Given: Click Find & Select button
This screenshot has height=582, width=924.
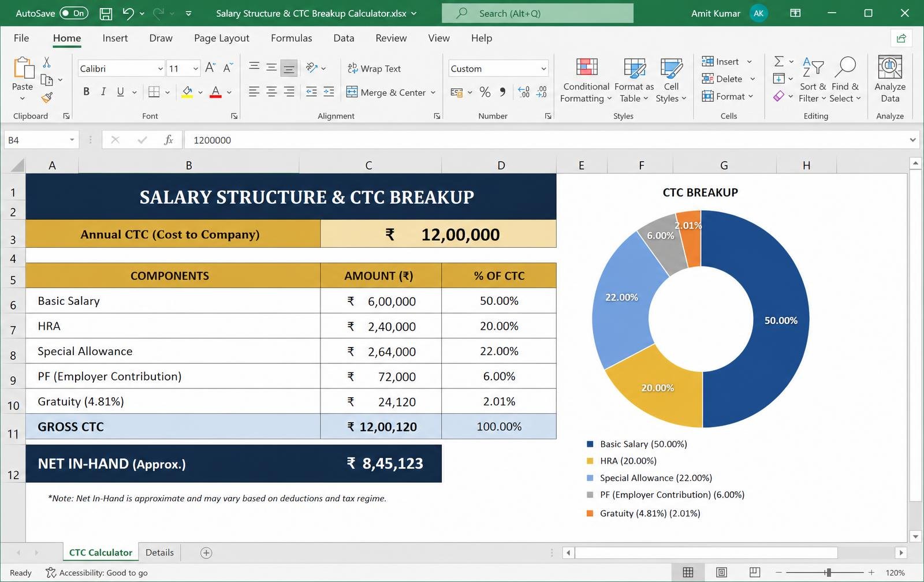Looking at the screenshot, I should pos(846,80).
